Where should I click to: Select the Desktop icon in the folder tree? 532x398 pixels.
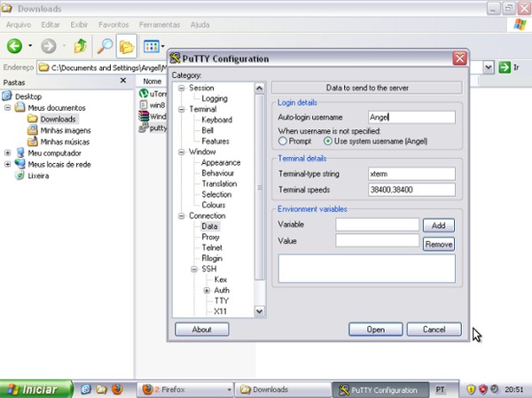(8, 97)
